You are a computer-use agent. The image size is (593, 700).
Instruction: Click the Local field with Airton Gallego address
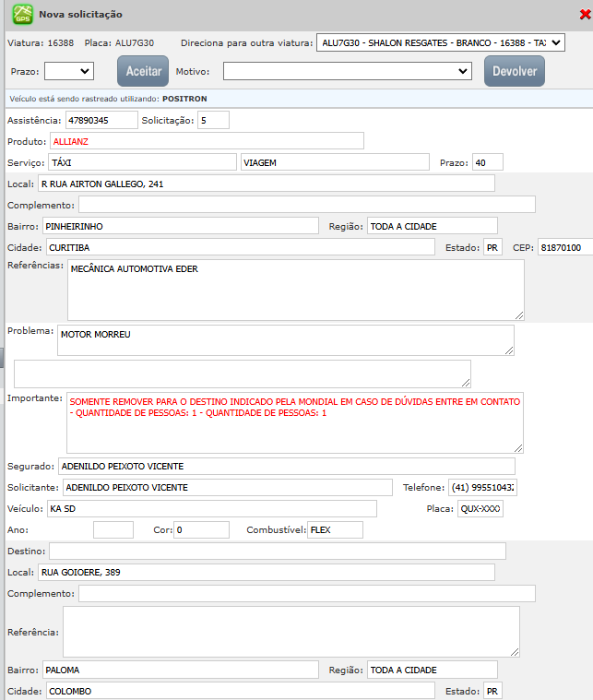[271, 184]
